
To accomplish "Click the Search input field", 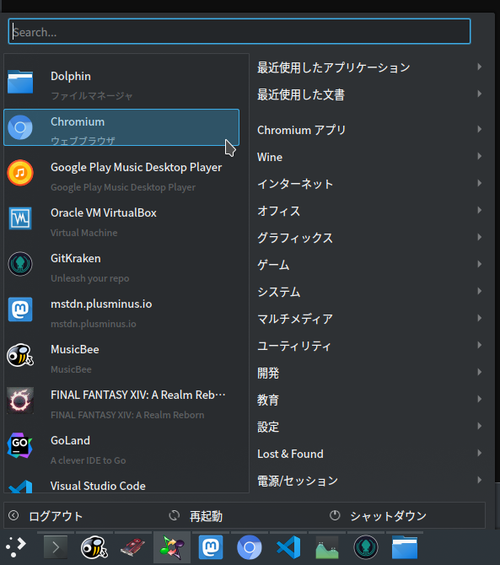I will point(240,31).
